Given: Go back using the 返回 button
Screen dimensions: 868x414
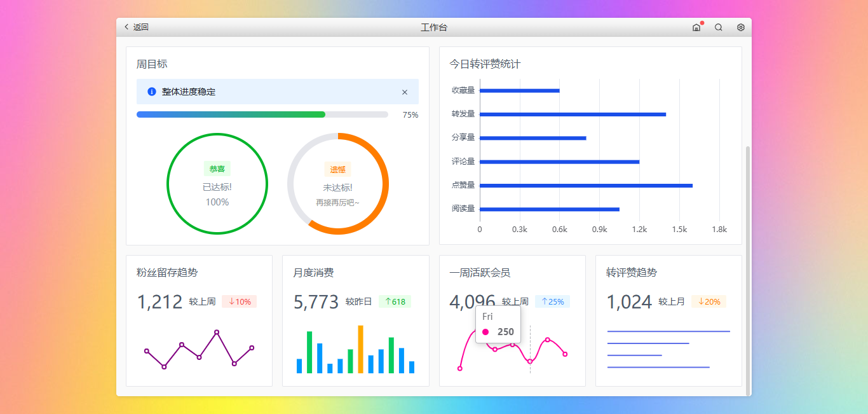Looking at the screenshot, I should click(136, 27).
